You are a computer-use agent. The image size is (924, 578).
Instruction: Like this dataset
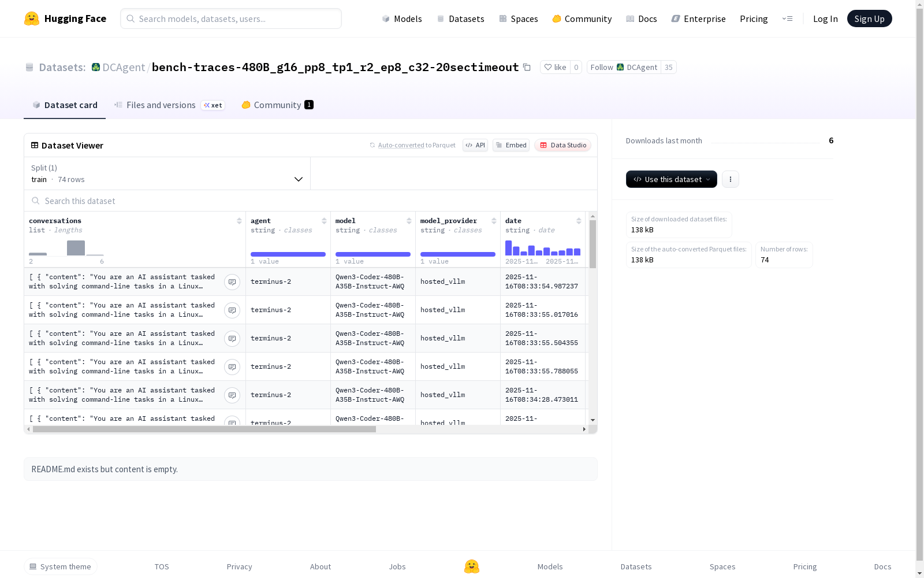tap(555, 67)
